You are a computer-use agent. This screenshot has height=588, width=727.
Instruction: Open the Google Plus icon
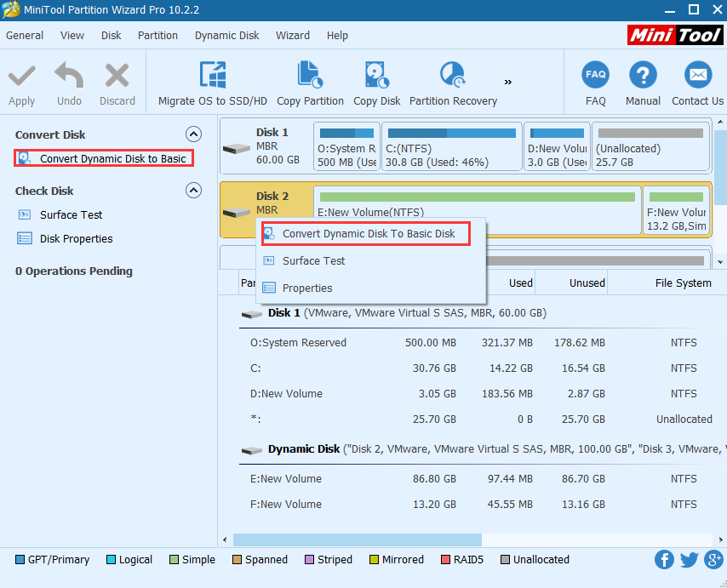(x=714, y=559)
